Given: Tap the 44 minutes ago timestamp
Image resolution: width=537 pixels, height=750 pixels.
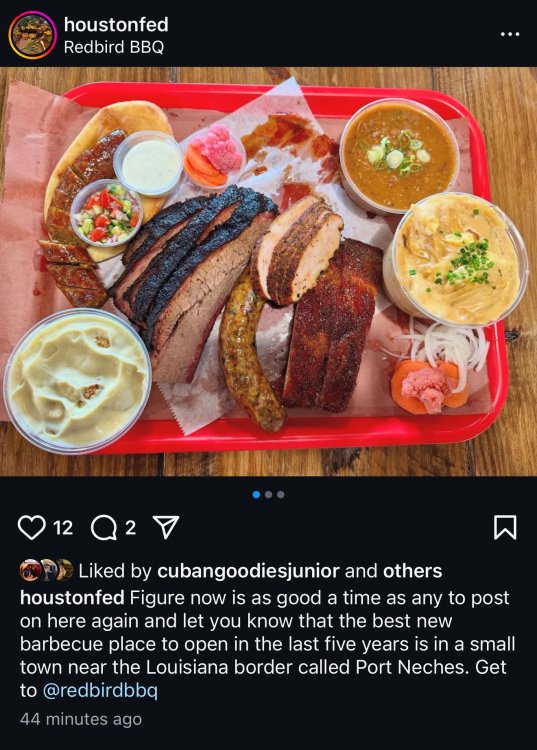Looking at the screenshot, I should pos(81,719).
